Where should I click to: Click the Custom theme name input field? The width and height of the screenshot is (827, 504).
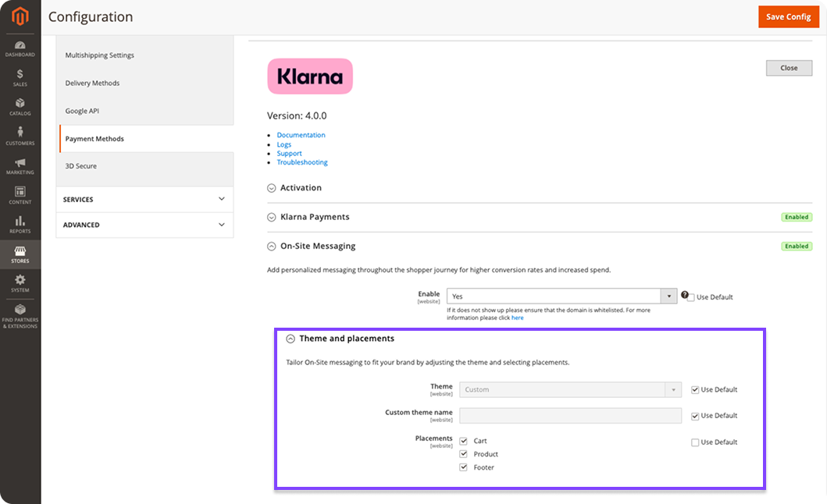coord(570,416)
